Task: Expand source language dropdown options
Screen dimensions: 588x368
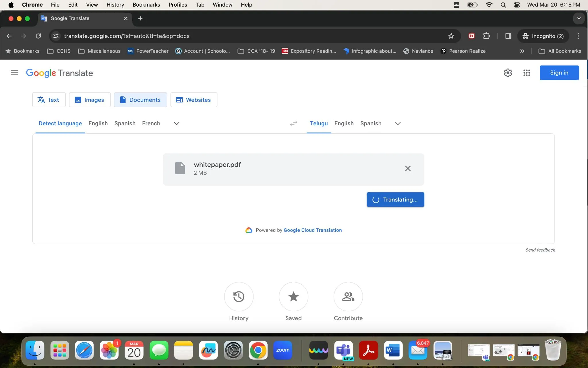Action: pos(177,123)
